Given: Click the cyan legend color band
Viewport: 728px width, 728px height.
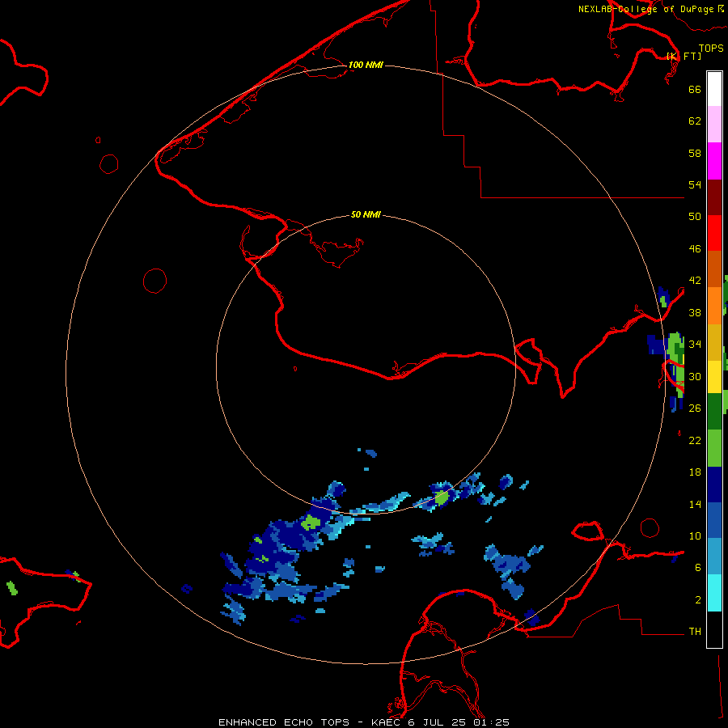Looking at the screenshot, I should pyautogui.click(x=714, y=593).
